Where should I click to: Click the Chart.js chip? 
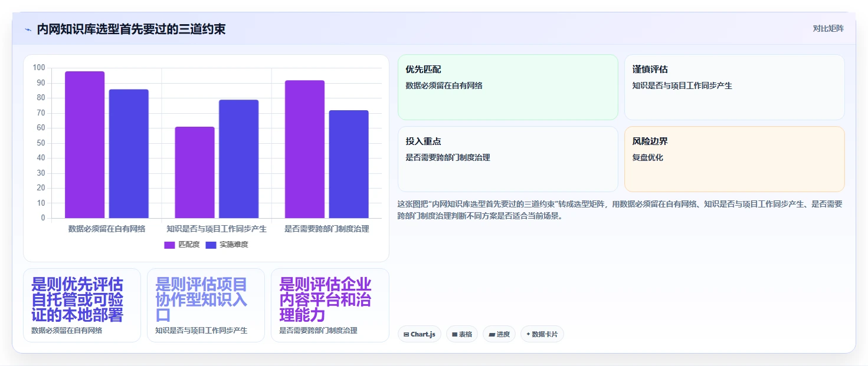[420, 334]
